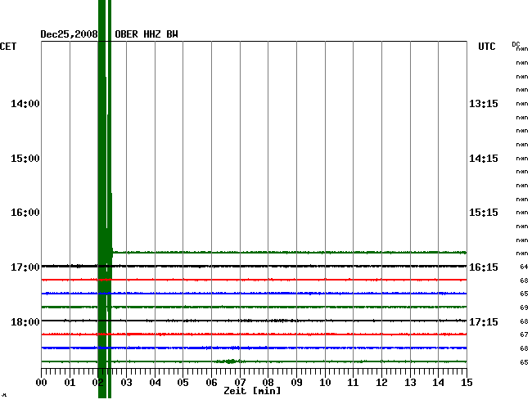Image resolution: width=532 pixels, height=404 pixels.
Task: Click the CET timezone heading
Action: coord(8,46)
